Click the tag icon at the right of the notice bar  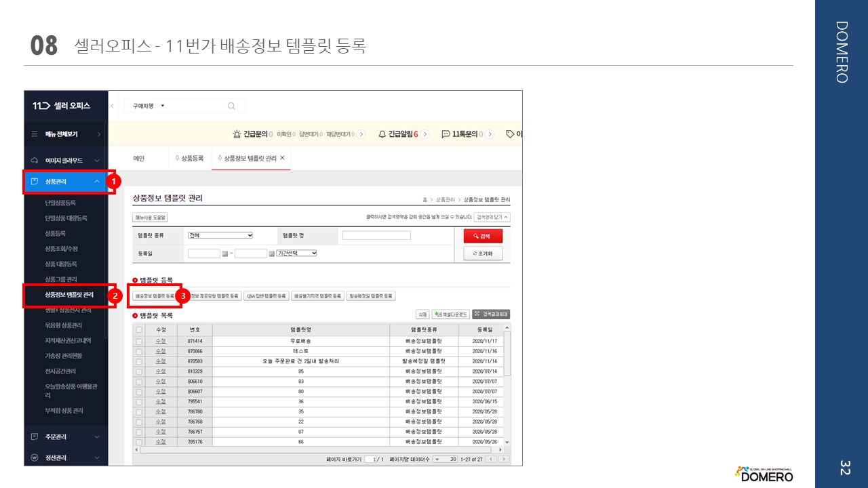[x=510, y=134]
